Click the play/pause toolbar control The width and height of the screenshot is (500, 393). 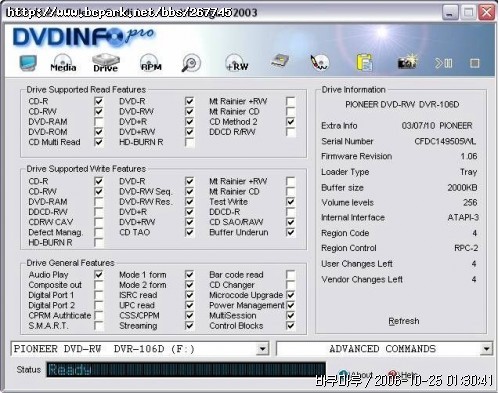[444, 63]
